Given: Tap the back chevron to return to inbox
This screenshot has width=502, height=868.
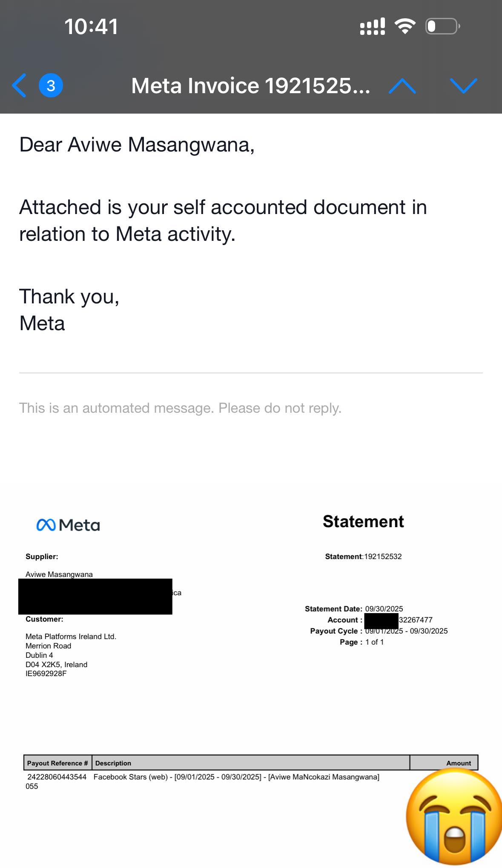Looking at the screenshot, I should point(20,86).
